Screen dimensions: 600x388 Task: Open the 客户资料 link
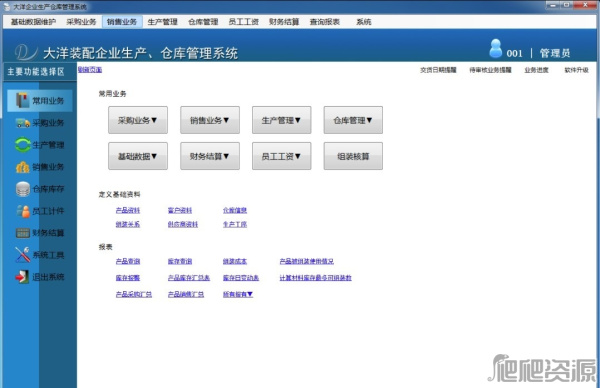[180, 210]
